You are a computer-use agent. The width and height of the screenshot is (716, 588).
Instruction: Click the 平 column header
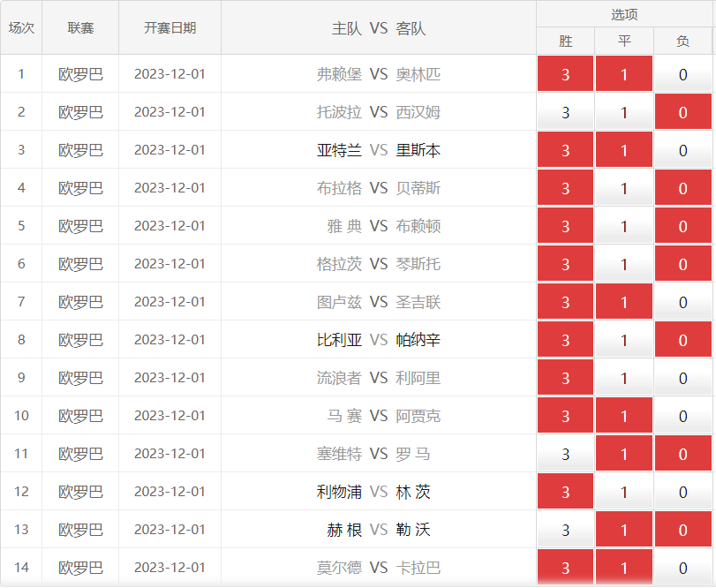624,41
